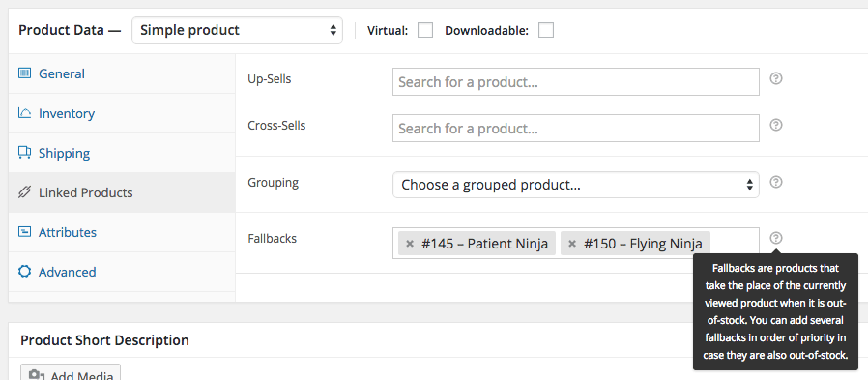The width and height of the screenshot is (868, 380).
Task: Open the Simple product type dropdown
Action: (x=237, y=30)
